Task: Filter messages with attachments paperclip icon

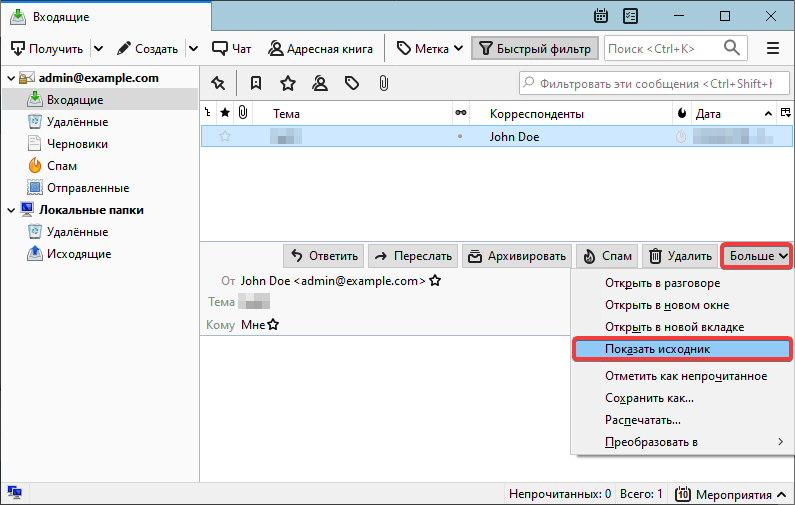Action: (x=383, y=83)
